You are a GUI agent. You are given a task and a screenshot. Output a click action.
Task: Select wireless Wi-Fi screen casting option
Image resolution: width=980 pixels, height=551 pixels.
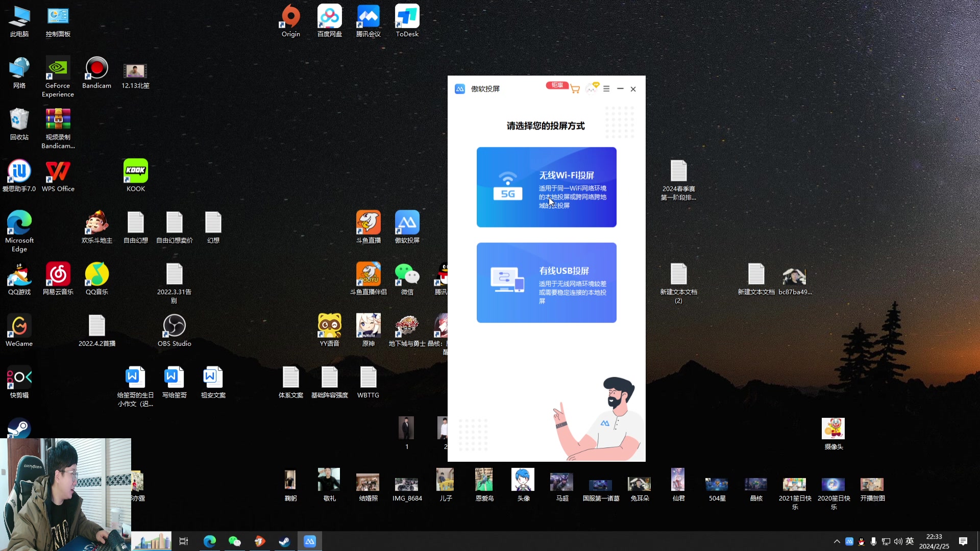(x=546, y=187)
